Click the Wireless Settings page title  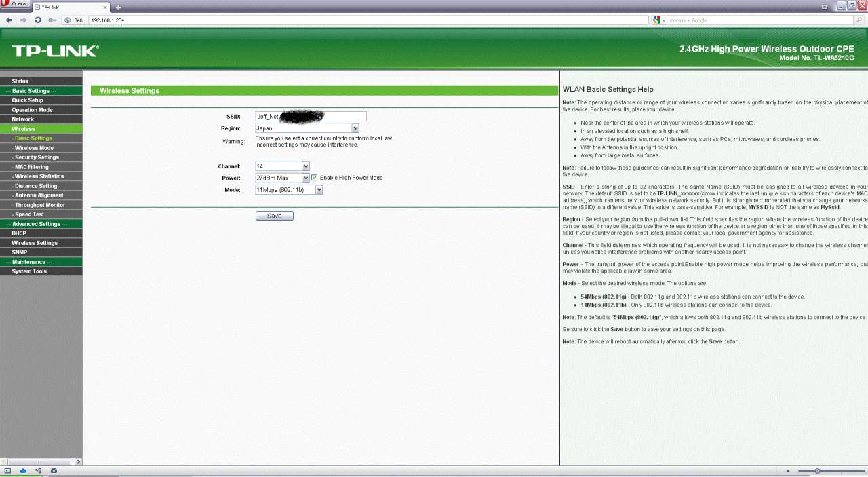coord(130,91)
